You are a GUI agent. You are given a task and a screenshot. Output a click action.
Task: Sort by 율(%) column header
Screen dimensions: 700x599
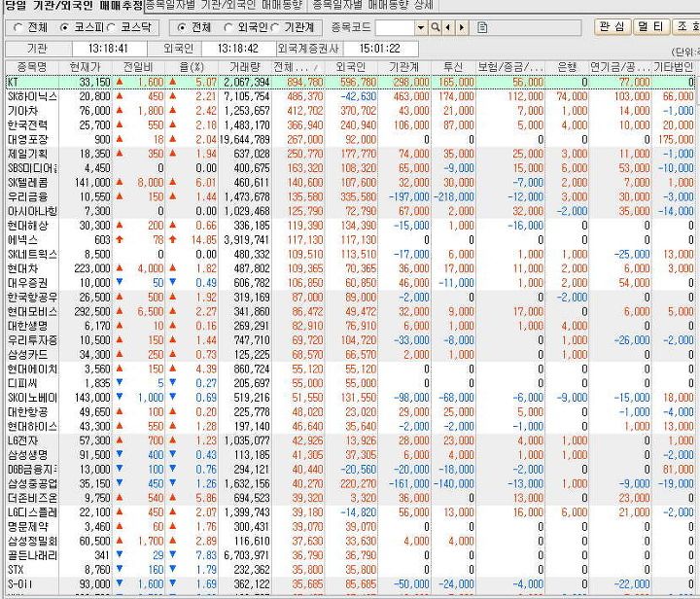(192, 67)
